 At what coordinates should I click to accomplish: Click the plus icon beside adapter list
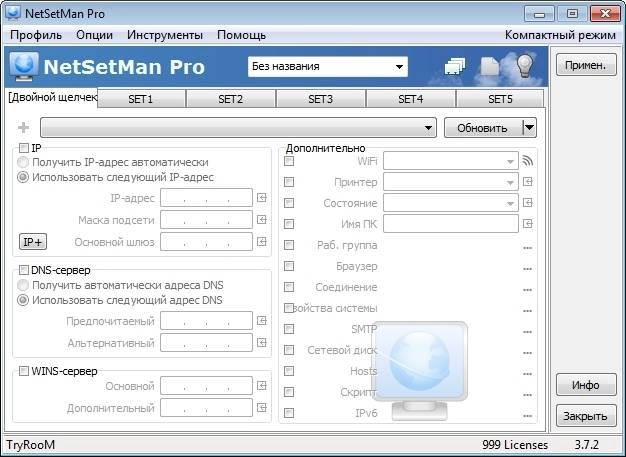24,127
